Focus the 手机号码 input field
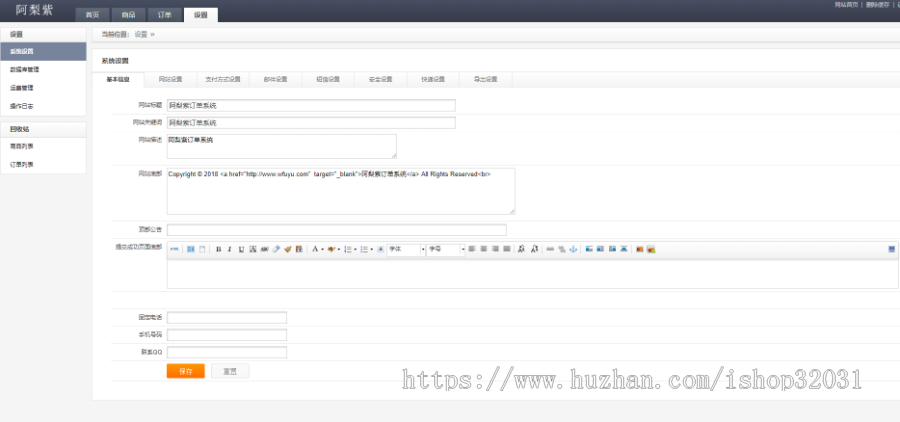This screenshot has height=422, width=900. point(227,335)
